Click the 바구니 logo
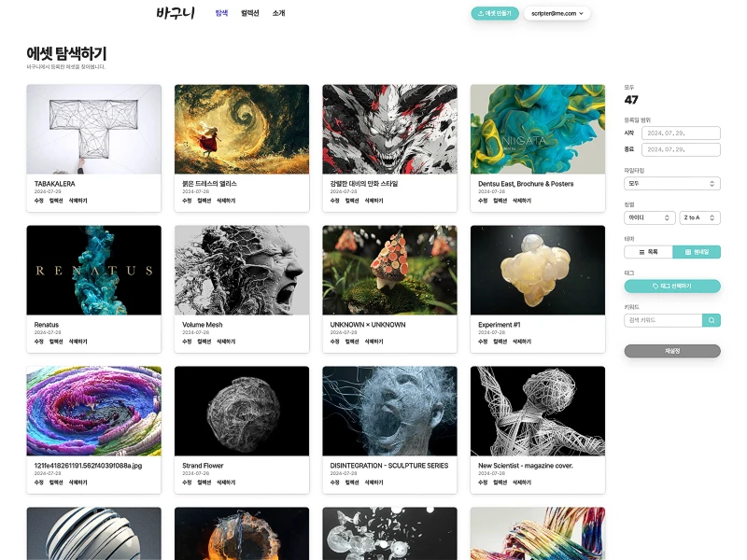Screen dimensions: 747x560 (x=176, y=13)
